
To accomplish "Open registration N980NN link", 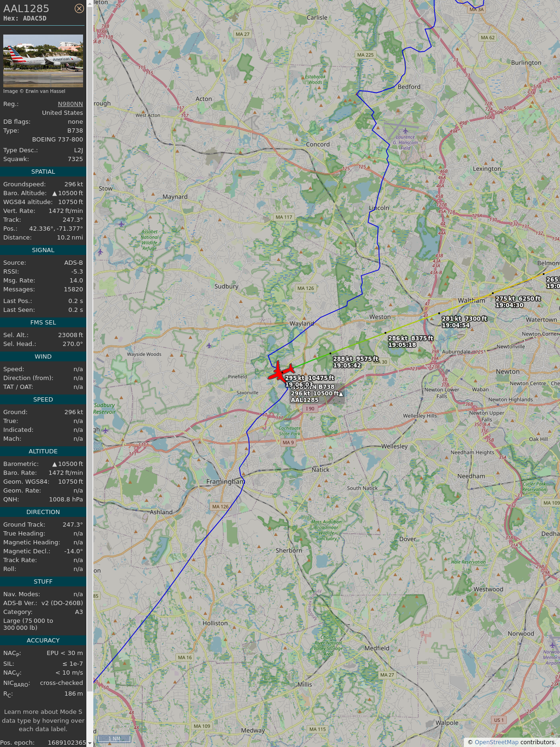I will click(x=70, y=104).
